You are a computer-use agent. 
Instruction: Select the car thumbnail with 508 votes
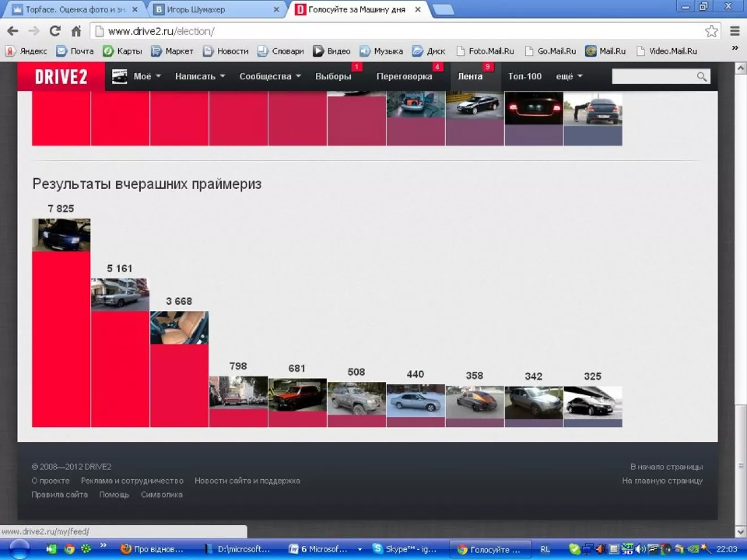(357, 398)
